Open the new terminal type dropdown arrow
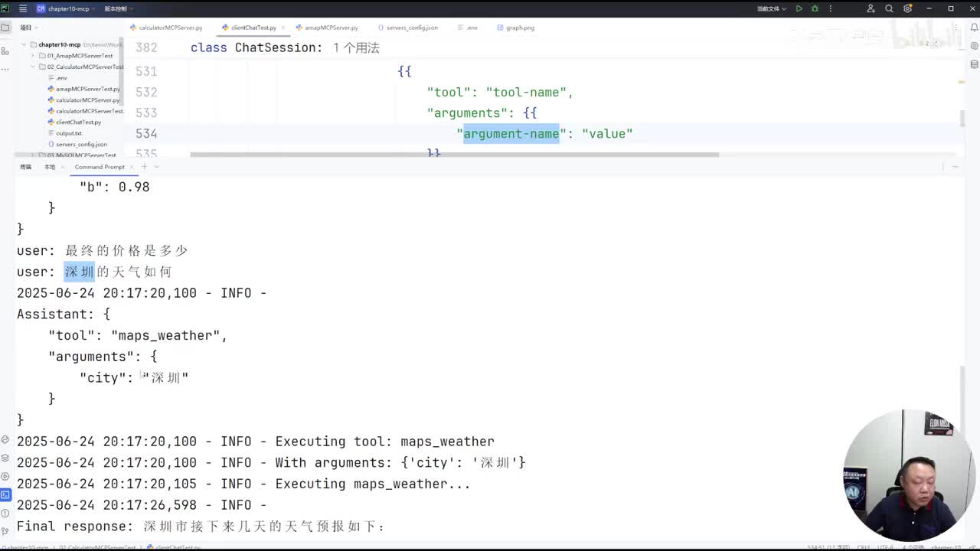The width and height of the screenshot is (980, 551). (x=156, y=167)
